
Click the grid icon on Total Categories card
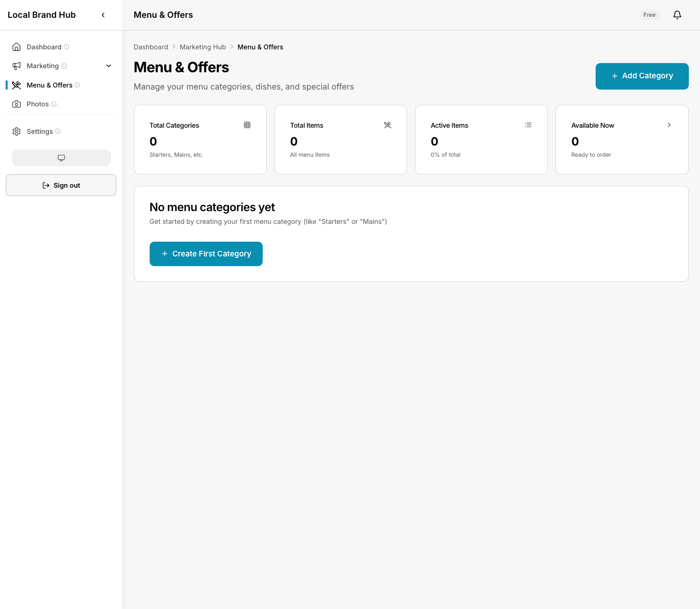pyautogui.click(x=247, y=125)
